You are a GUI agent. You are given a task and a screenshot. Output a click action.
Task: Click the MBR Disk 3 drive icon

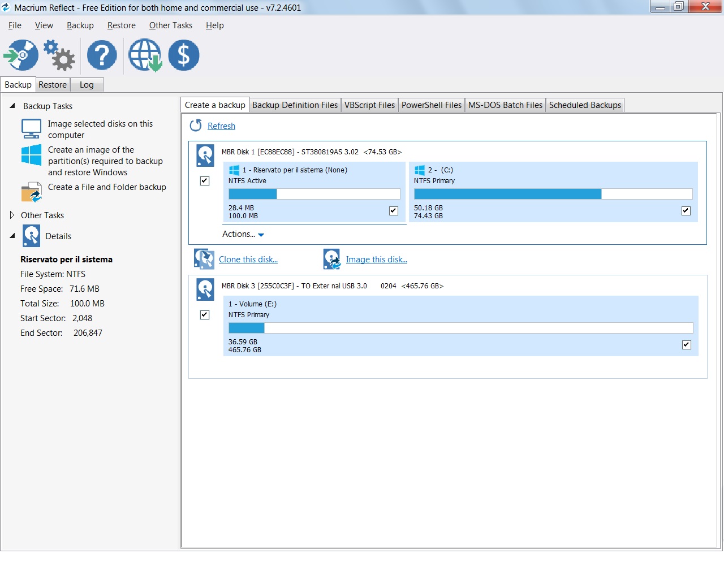click(x=205, y=289)
